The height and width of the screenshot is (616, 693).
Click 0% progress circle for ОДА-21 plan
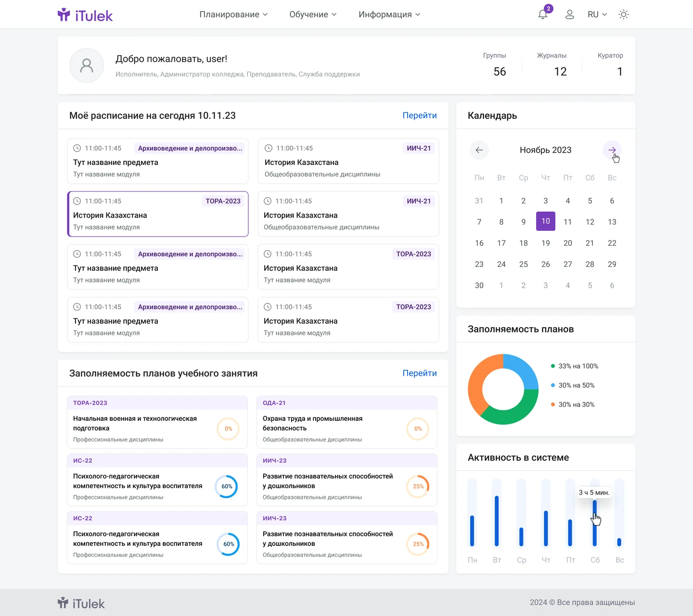point(418,428)
